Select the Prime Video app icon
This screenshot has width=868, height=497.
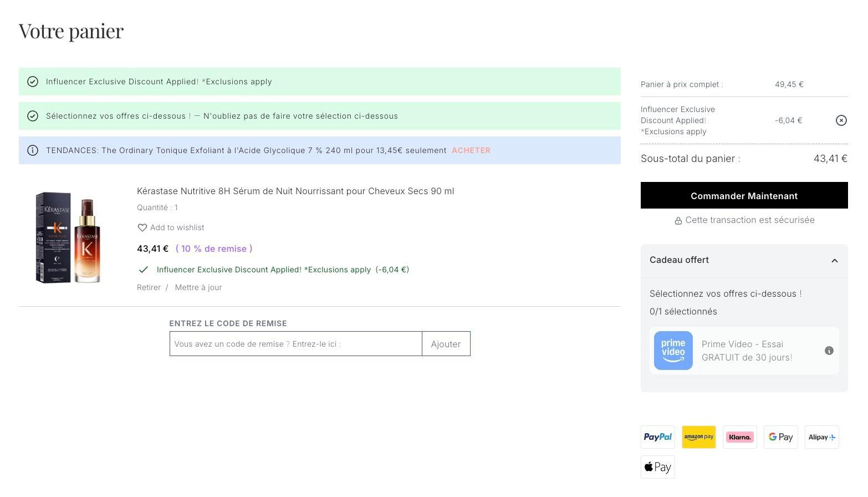point(673,351)
